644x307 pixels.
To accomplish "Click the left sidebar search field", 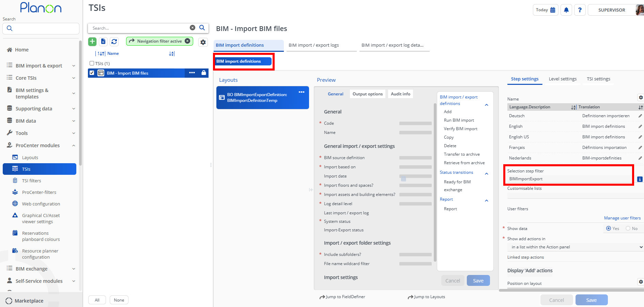I will (x=41, y=28).
